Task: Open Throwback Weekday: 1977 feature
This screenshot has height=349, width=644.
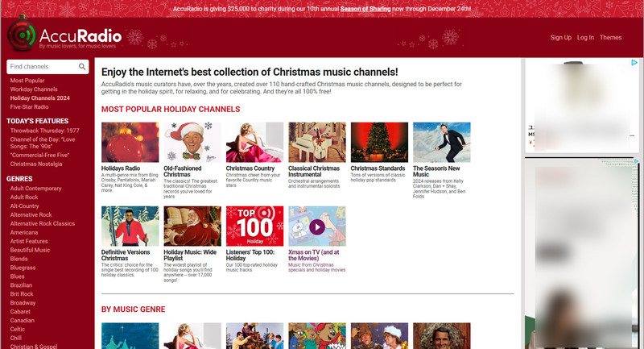Action: pos(45,131)
